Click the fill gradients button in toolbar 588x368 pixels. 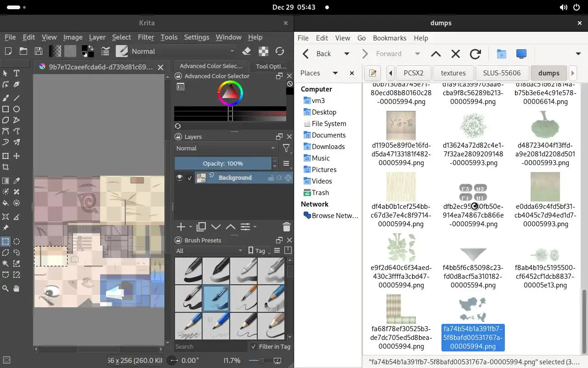[x=55, y=52]
